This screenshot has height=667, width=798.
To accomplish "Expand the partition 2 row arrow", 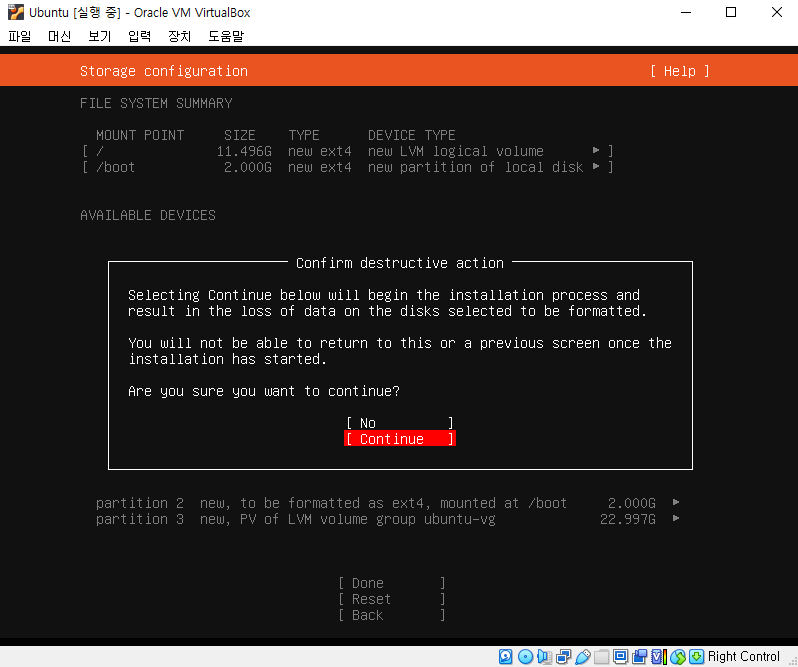I will pos(676,502).
